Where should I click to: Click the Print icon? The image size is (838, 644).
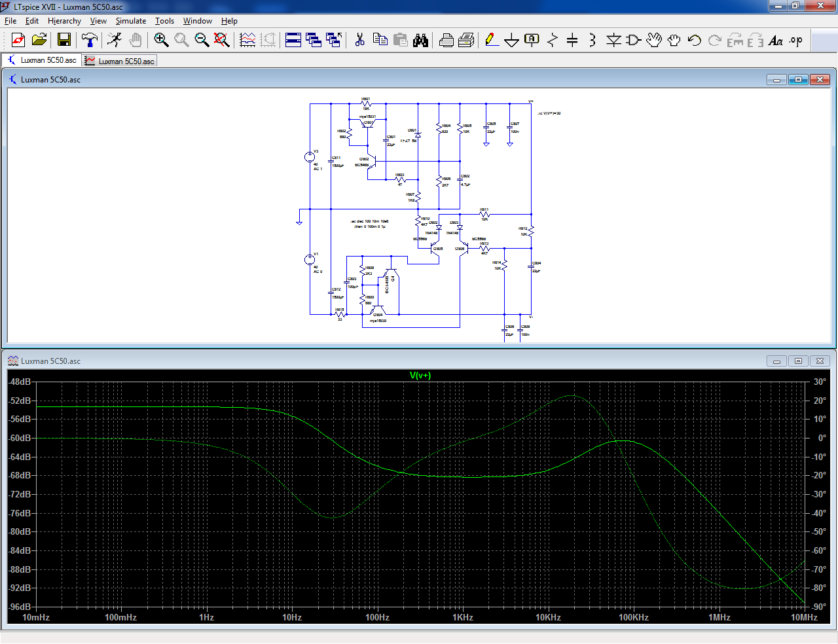click(x=466, y=40)
